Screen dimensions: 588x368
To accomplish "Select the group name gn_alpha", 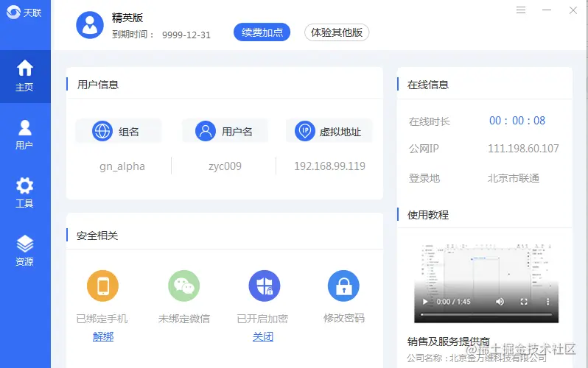I will pos(122,166).
